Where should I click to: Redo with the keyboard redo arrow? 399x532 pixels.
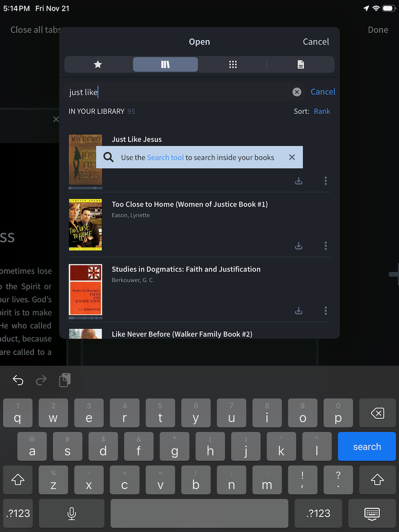(x=41, y=380)
